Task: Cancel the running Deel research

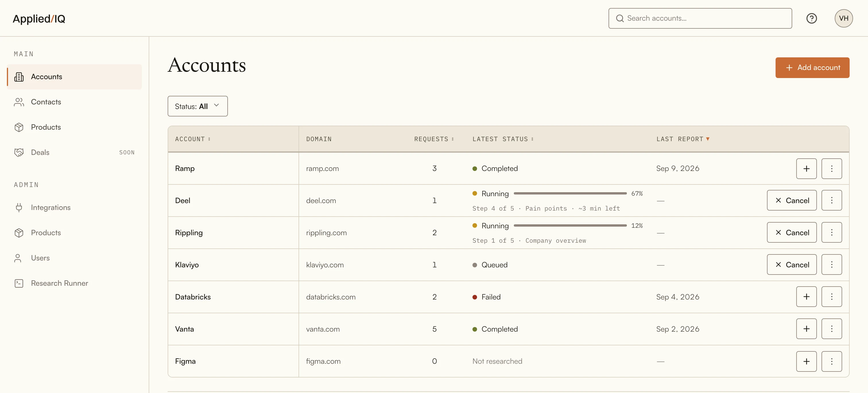Action: [792, 201]
